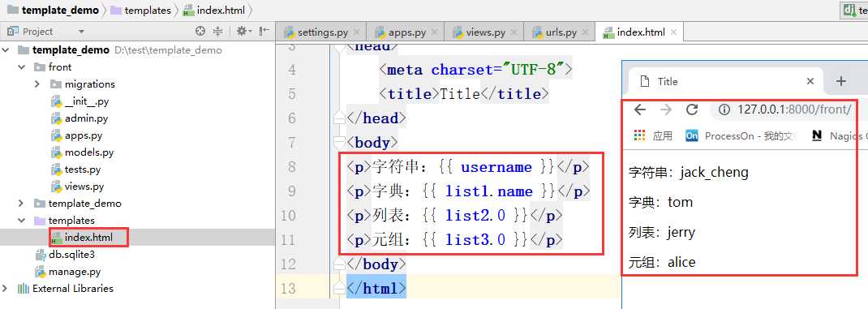Select apps.py in the project tree
The height and width of the screenshot is (309, 868).
(x=76, y=135)
